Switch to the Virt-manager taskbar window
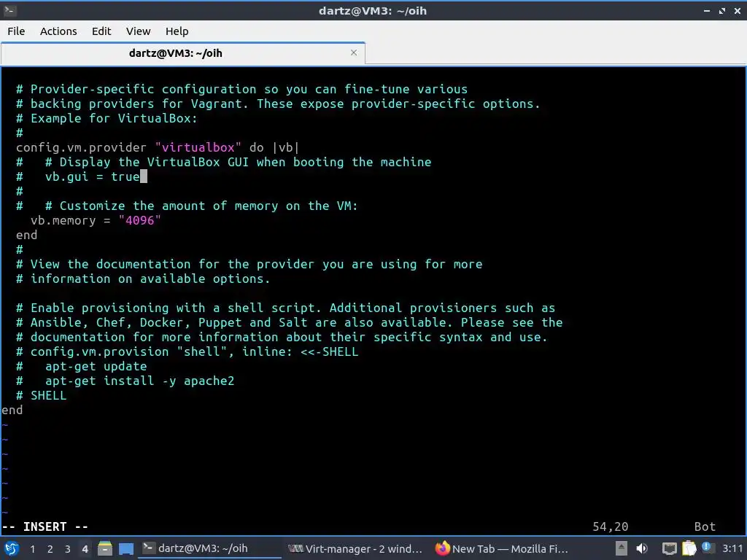The height and width of the screenshot is (560, 747). coord(355,548)
